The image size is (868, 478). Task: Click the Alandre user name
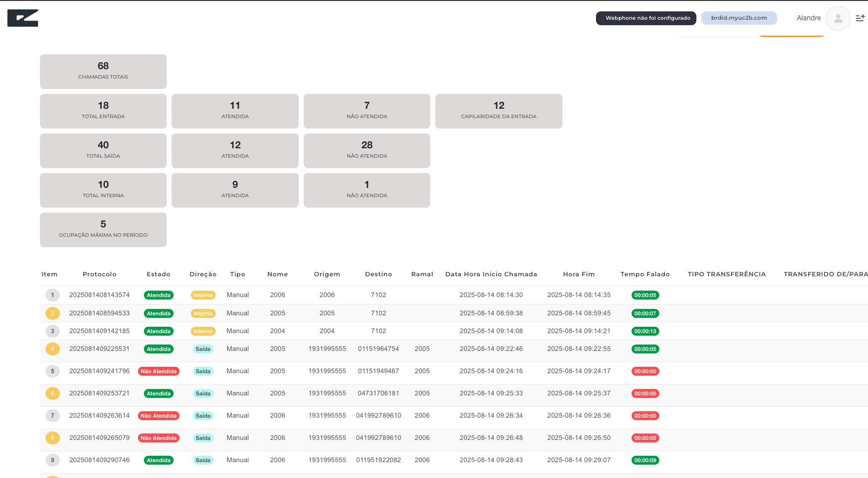click(809, 18)
